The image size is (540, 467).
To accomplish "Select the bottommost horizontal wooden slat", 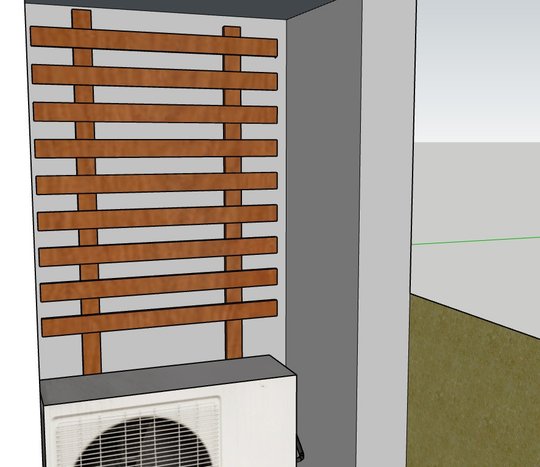I will (159, 318).
